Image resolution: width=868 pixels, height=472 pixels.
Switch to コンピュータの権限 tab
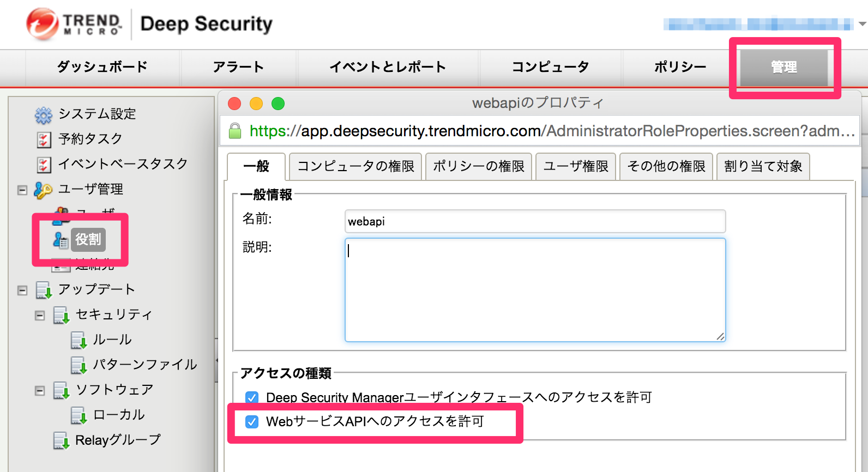355,166
